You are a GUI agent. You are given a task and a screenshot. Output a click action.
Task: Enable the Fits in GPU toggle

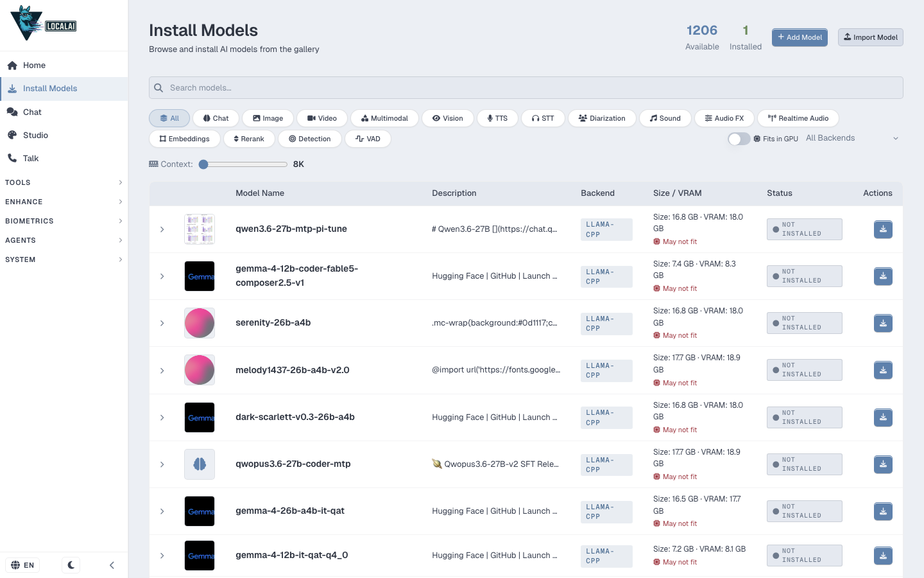point(739,139)
